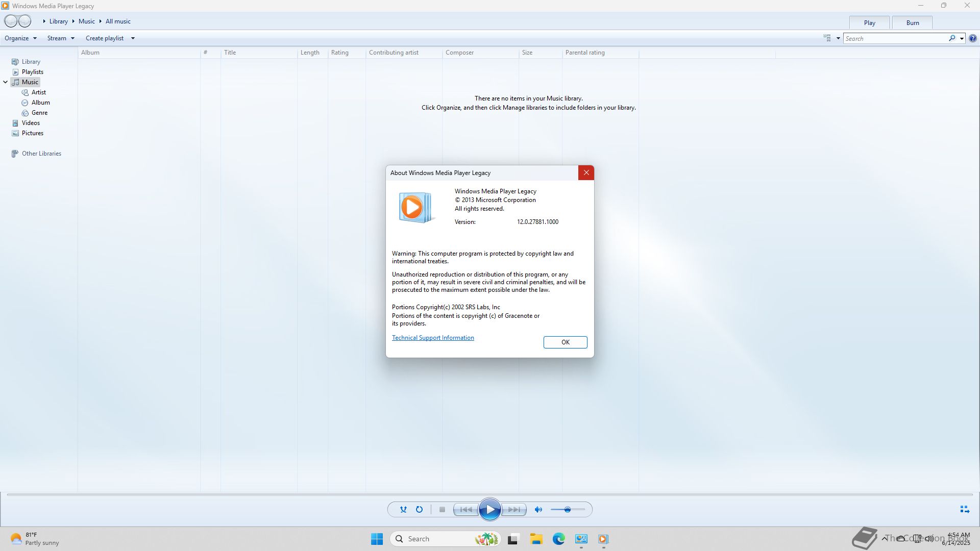980x551 pixels.
Task: Collapse the Music tree node
Action: [x=6, y=82]
